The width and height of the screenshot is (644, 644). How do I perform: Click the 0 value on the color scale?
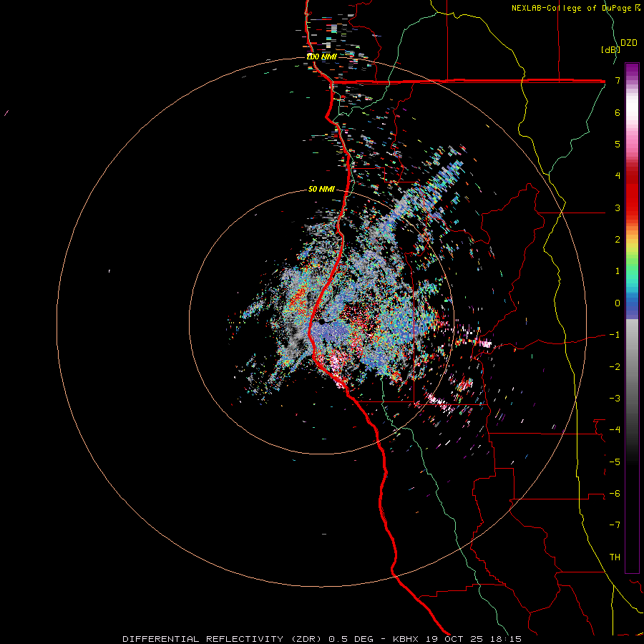[618, 303]
